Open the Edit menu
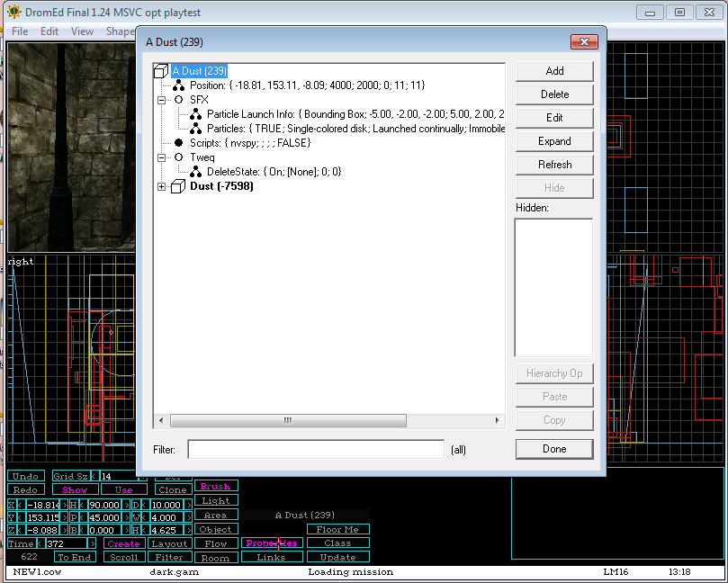This screenshot has height=583, width=728. tap(49, 31)
